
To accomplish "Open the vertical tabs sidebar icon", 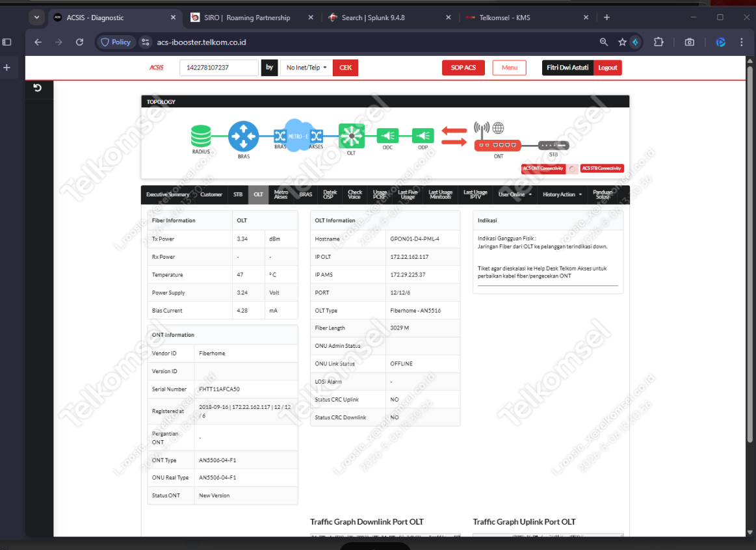I will 7,42.
